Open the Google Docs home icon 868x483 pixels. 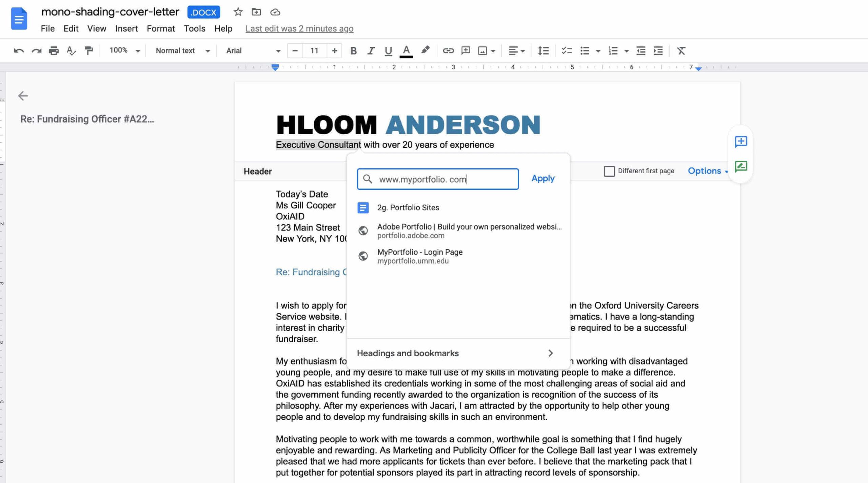tap(19, 19)
